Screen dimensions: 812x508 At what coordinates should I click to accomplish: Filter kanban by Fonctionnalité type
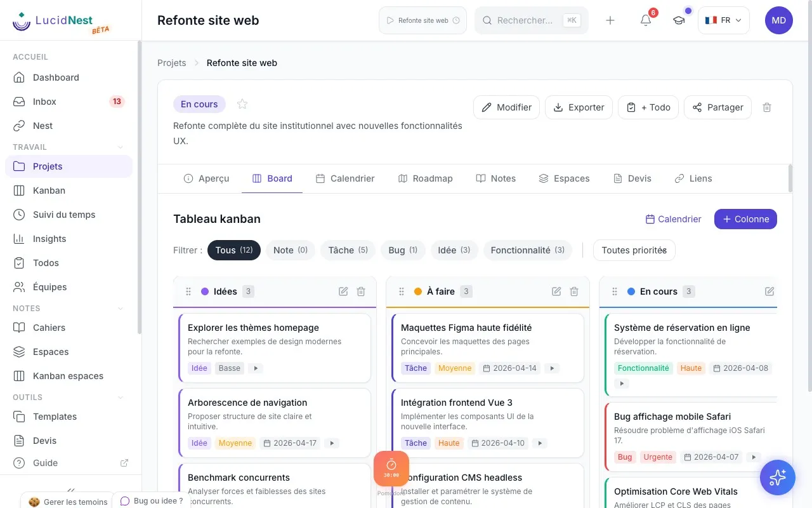[x=527, y=250]
